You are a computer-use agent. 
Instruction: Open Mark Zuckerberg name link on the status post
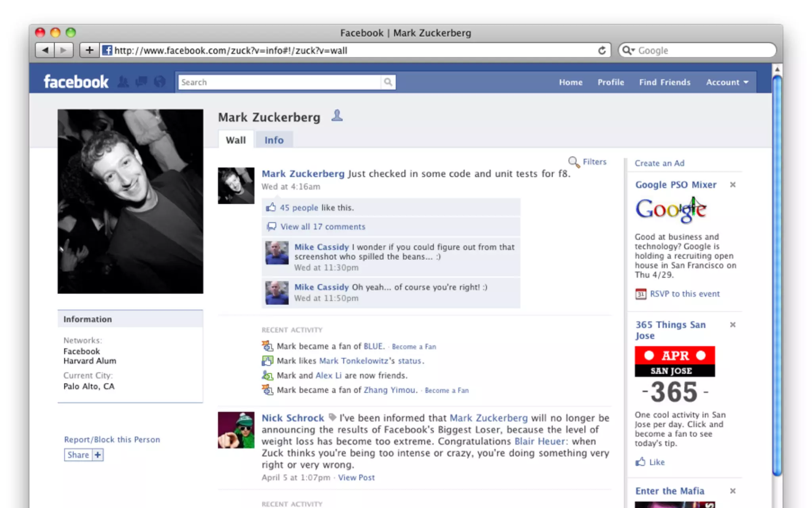click(303, 173)
